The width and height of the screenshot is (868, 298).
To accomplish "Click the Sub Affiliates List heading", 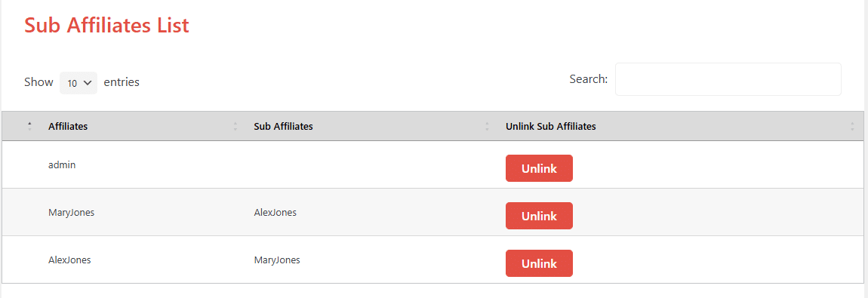I will click(x=107, y=26).
